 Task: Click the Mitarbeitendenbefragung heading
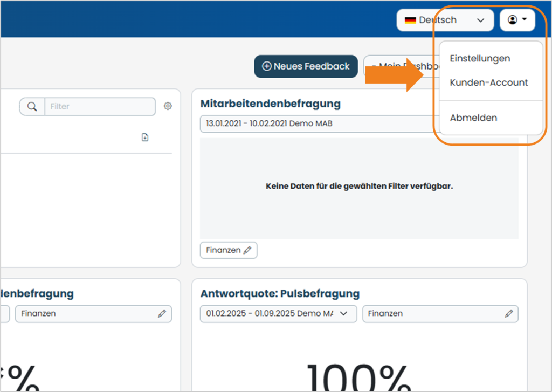click(271, 104)
